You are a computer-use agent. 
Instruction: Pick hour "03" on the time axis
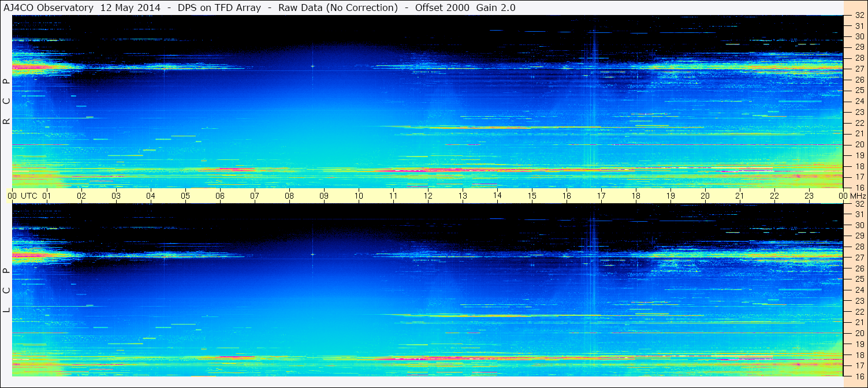(116, 196)
